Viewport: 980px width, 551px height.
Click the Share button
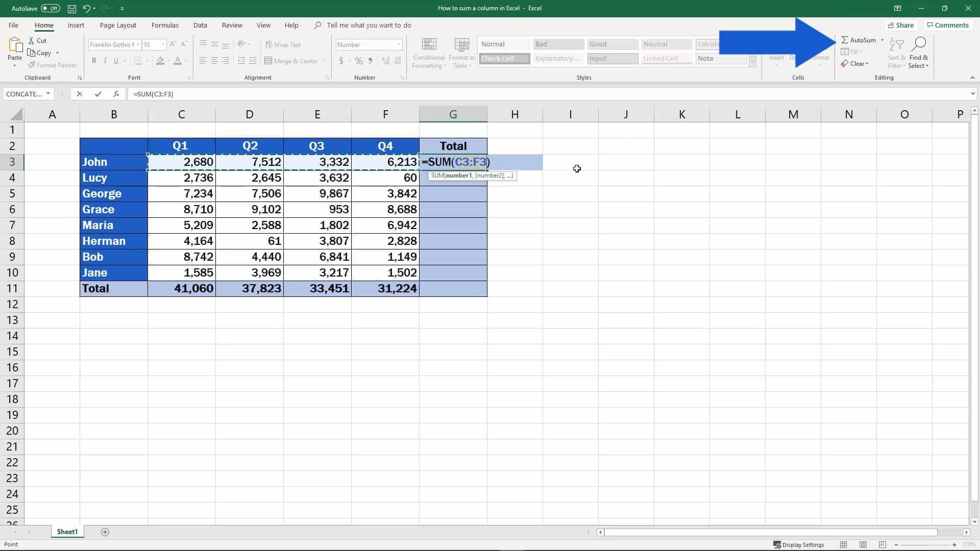click(x=901, y=25)
